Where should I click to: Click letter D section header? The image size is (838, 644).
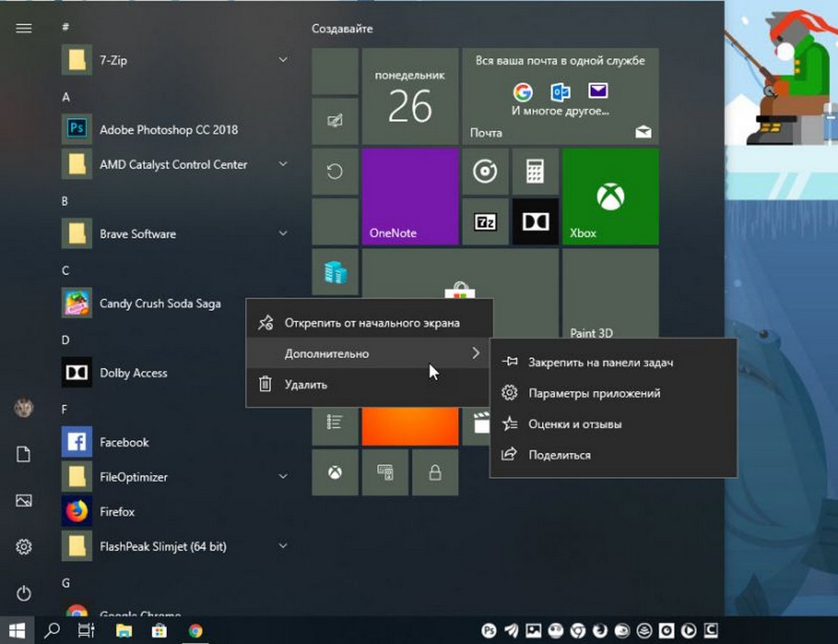(66, 340)
